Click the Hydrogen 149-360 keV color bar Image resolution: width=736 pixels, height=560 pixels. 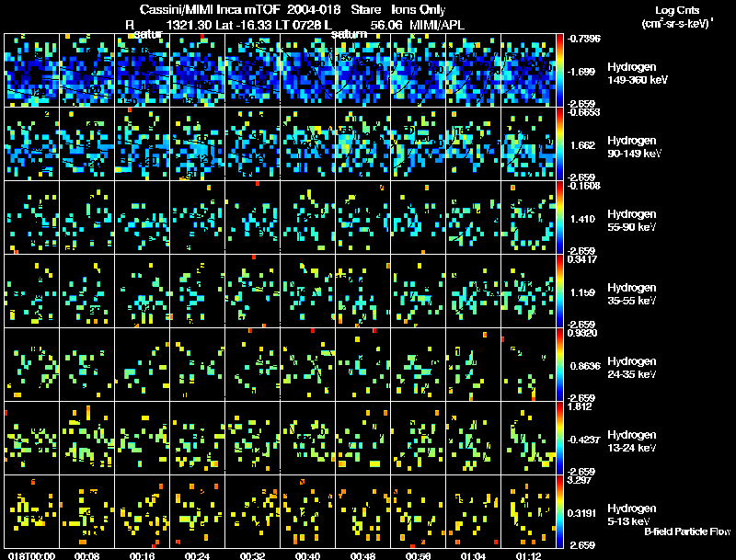pos(559,71)
